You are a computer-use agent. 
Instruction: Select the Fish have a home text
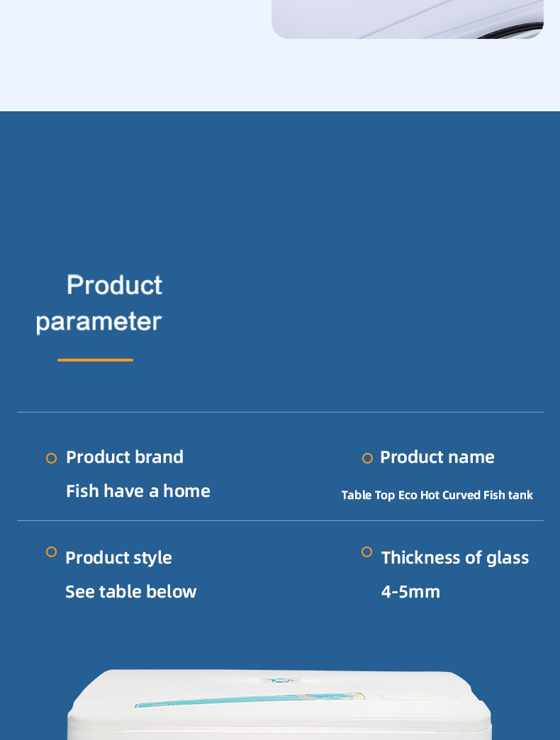[x=138, y=490]
